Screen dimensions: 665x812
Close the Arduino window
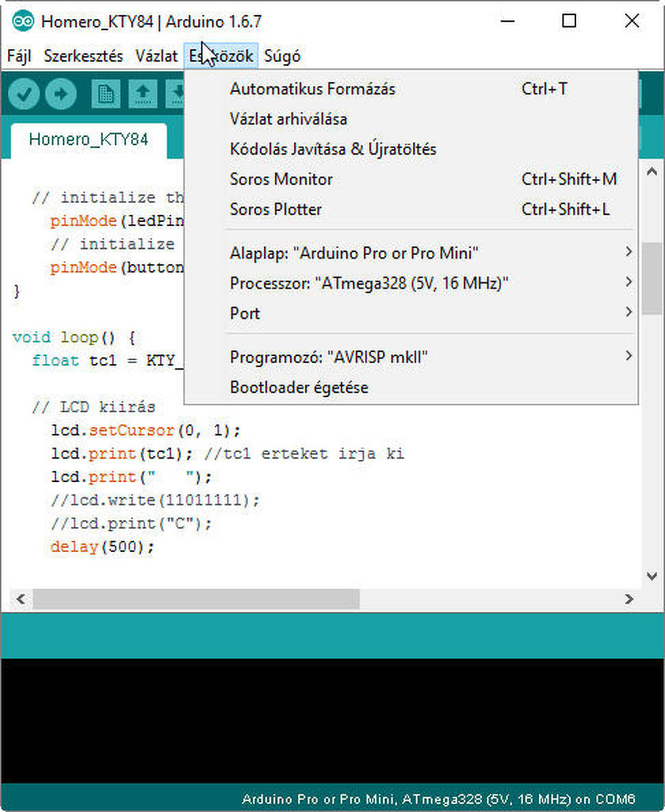632,21
